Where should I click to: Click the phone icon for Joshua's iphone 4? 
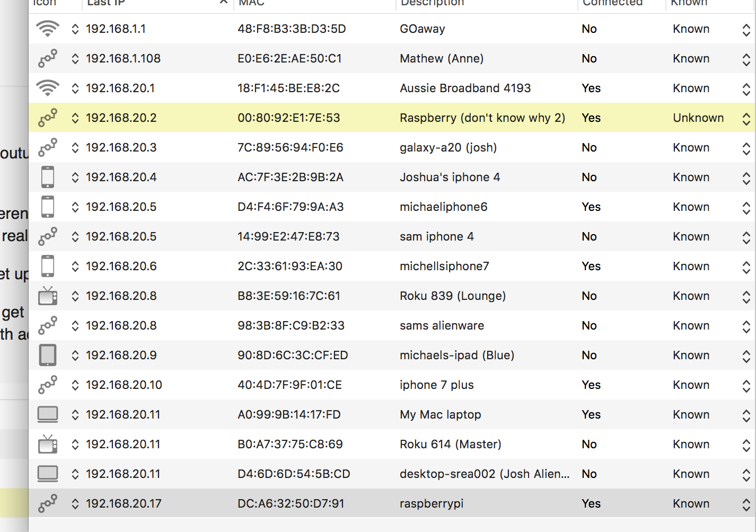pos(48,177)
